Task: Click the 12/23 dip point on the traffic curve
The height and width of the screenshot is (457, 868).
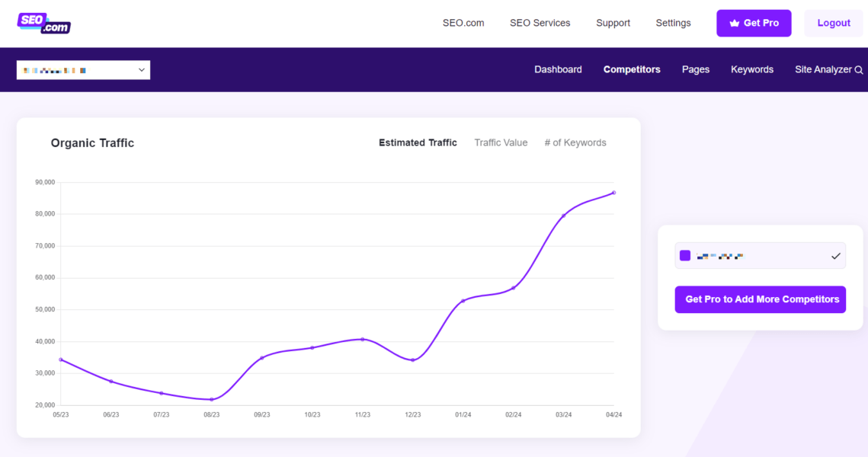Action: point(412,359)
